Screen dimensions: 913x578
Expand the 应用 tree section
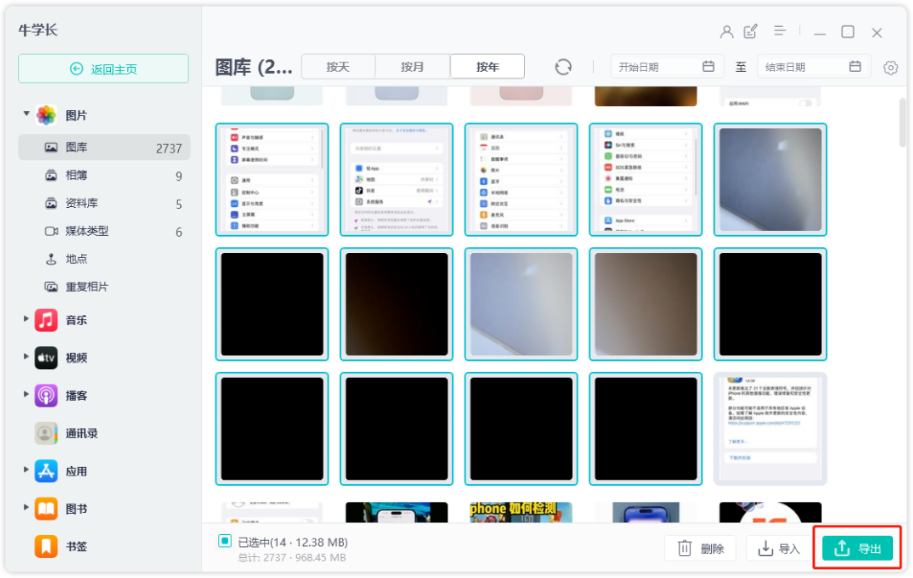pos(26,469)
